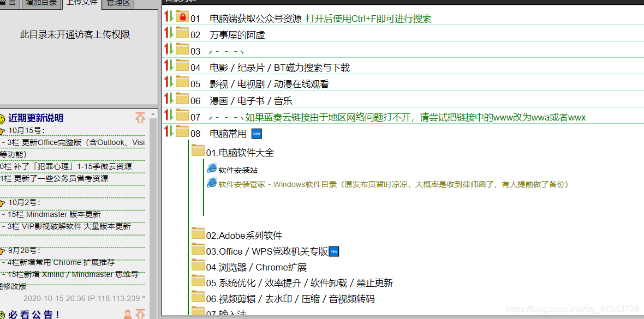Click the green text 打开后使用Ctrl+F即可进行搜索
Viewport: 644px width, 319px height.
[368, 19]
